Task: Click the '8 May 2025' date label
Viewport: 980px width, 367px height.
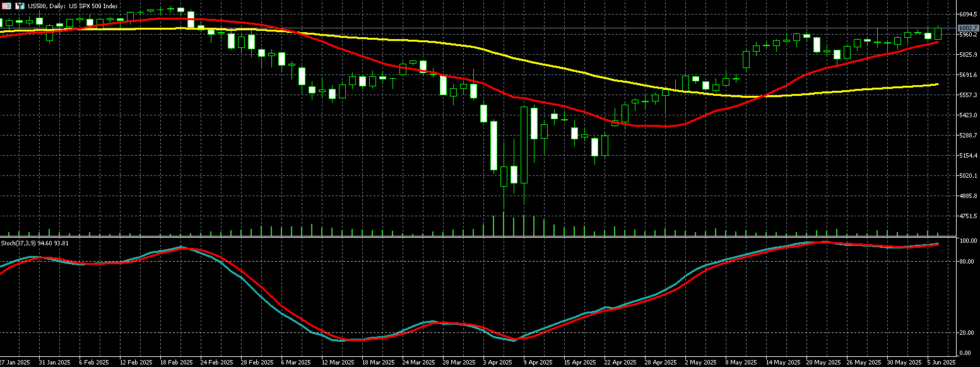Action: point(740,363)
